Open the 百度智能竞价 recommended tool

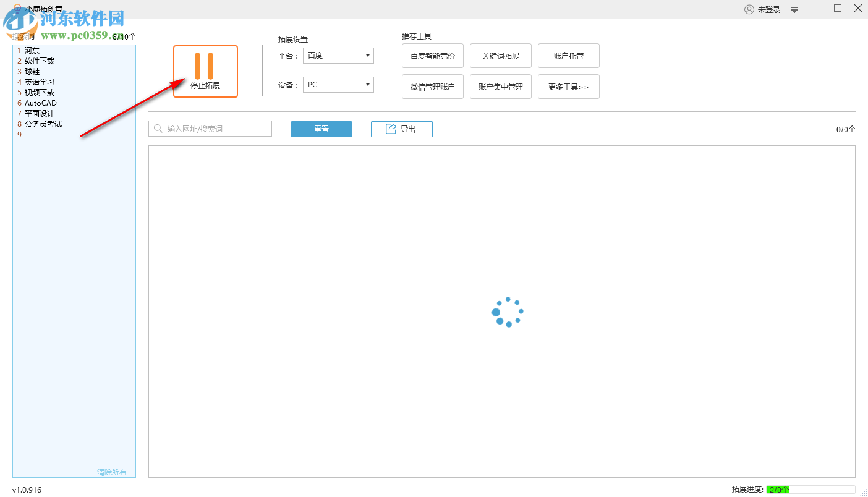[432, 56]
